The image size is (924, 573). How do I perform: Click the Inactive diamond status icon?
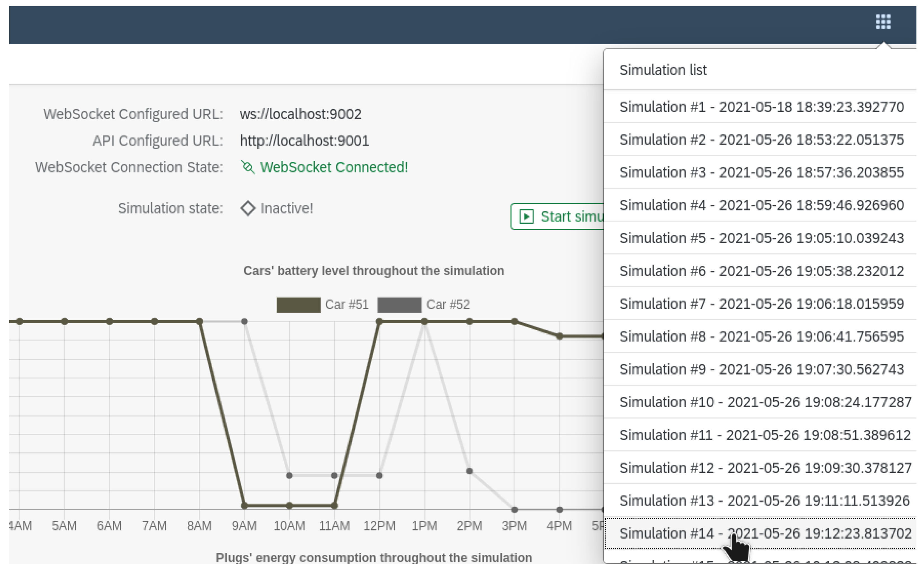248,209
